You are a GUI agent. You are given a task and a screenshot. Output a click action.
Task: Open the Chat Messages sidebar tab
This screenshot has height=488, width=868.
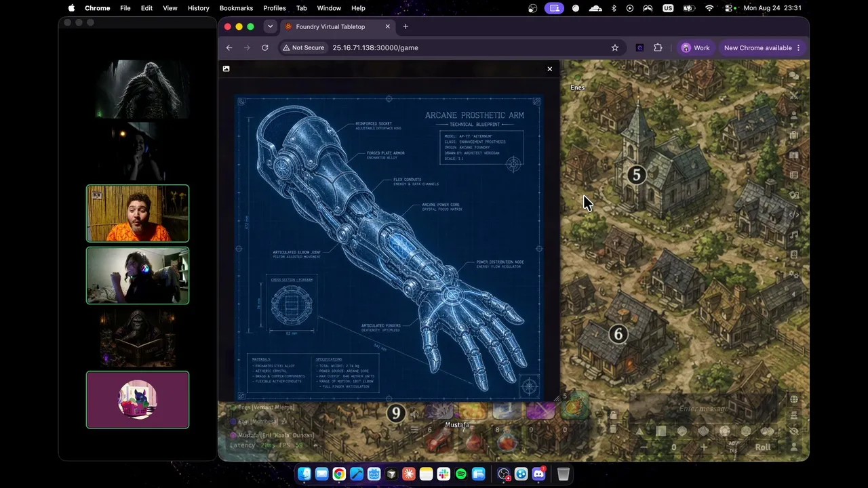click(x=794, y=76)
